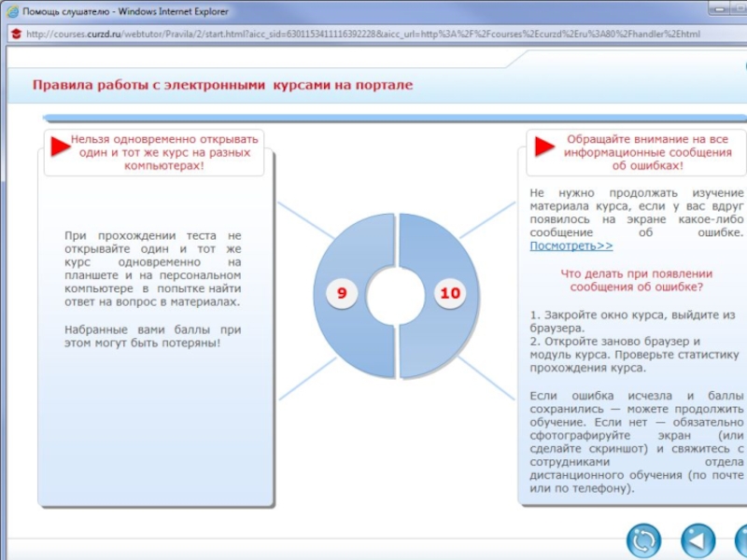
Task: Select segment 9 of the circle diagram
Action: click(x=342, y=293)
